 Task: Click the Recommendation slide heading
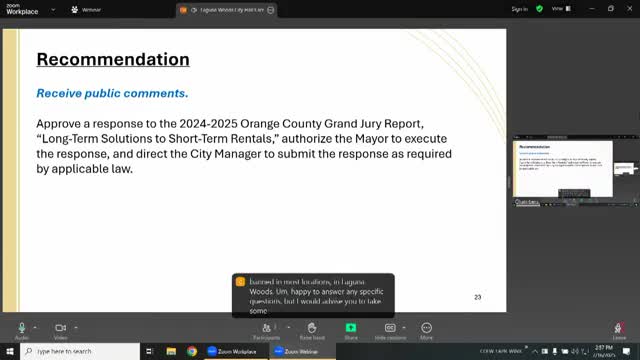(x=113, y=60)
